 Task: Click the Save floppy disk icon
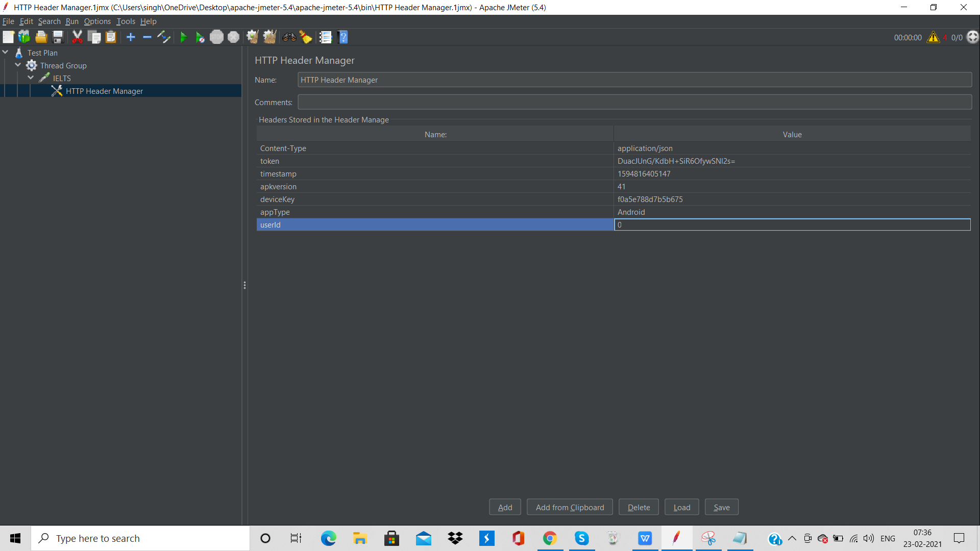58,37
